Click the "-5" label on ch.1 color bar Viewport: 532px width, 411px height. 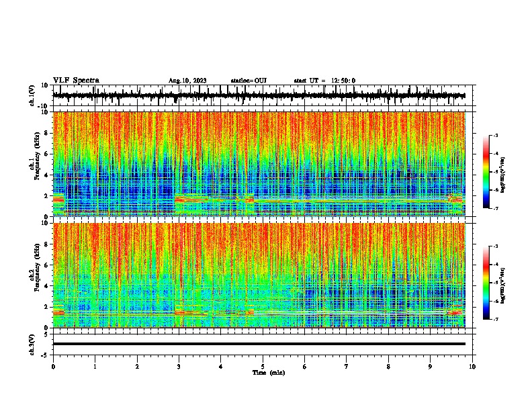pos(496,172)
